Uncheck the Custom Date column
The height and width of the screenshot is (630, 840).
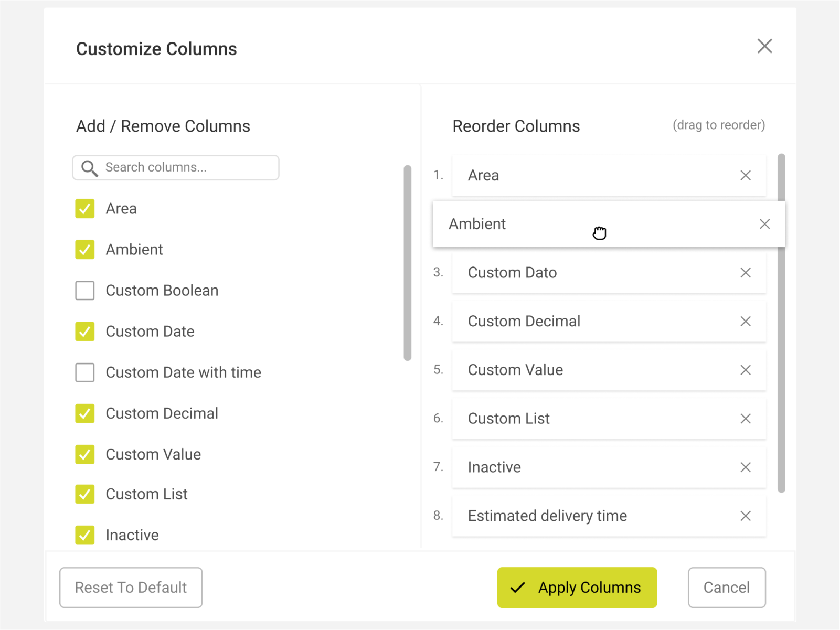(x=84, y=332)
